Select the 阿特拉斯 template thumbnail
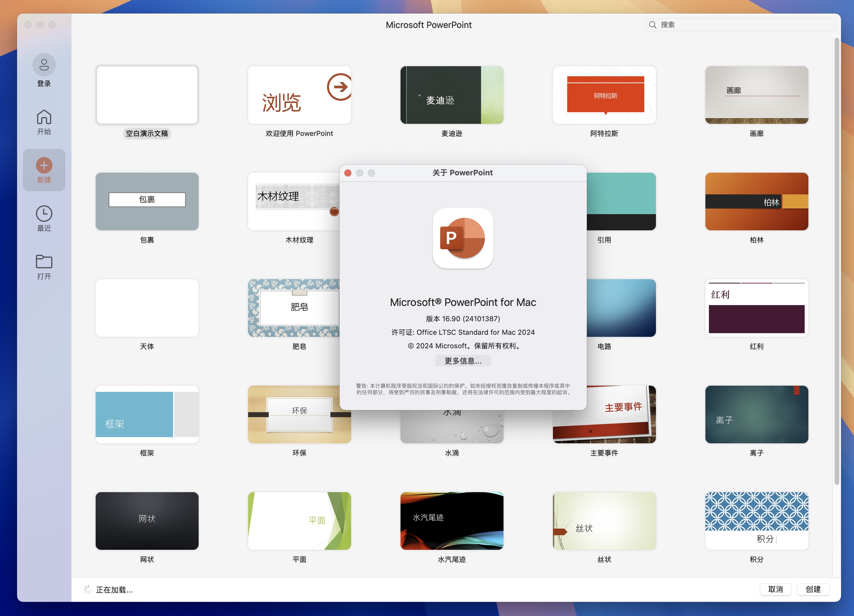The height and width of the screenshot is (616, 854). pos(604,95)
